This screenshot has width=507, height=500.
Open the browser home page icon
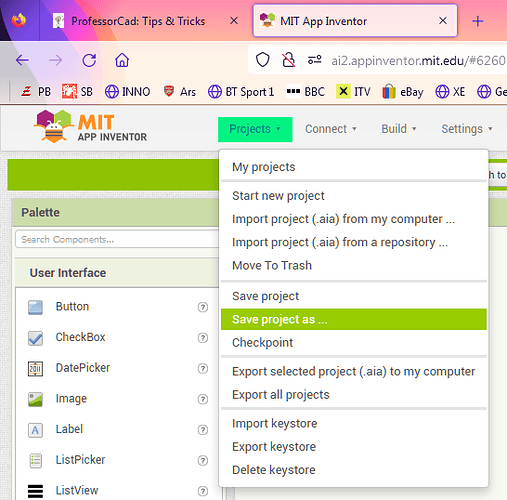[122, 60]
